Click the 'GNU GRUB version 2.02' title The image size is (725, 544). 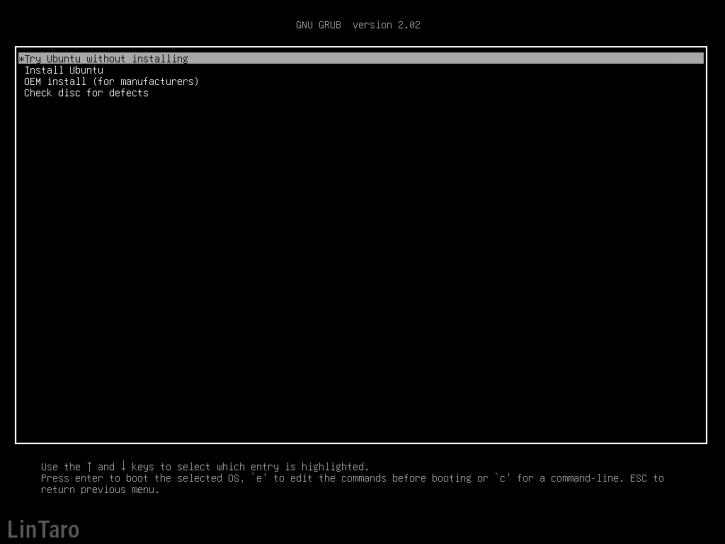[358, 25]
